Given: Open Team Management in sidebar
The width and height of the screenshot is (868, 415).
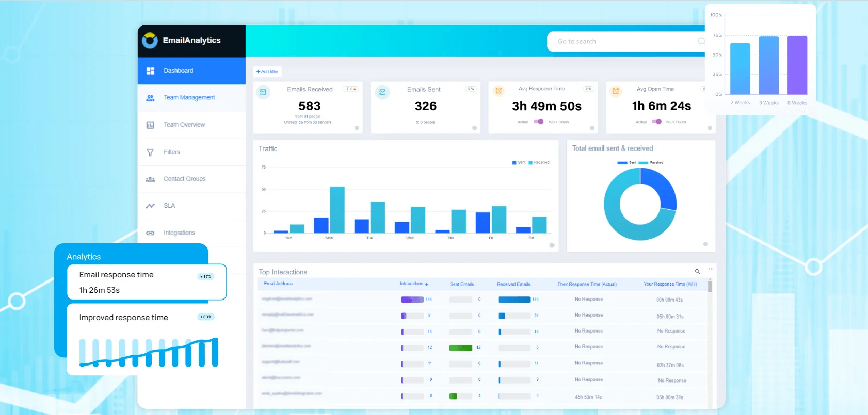Looking at the screenshot, I should tap(191, 97).
